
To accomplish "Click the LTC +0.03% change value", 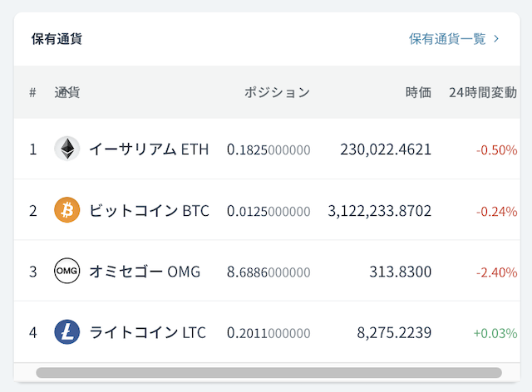I will coord(495,333).
